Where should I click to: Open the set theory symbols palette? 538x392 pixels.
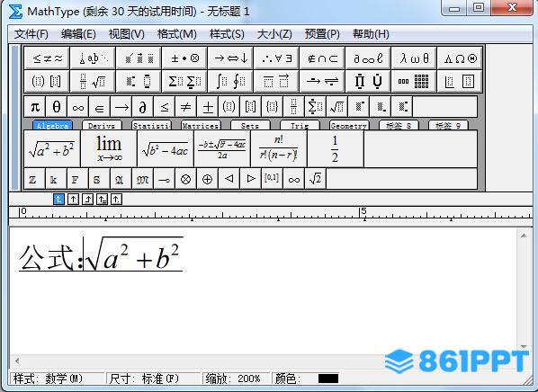coord(322,58)
